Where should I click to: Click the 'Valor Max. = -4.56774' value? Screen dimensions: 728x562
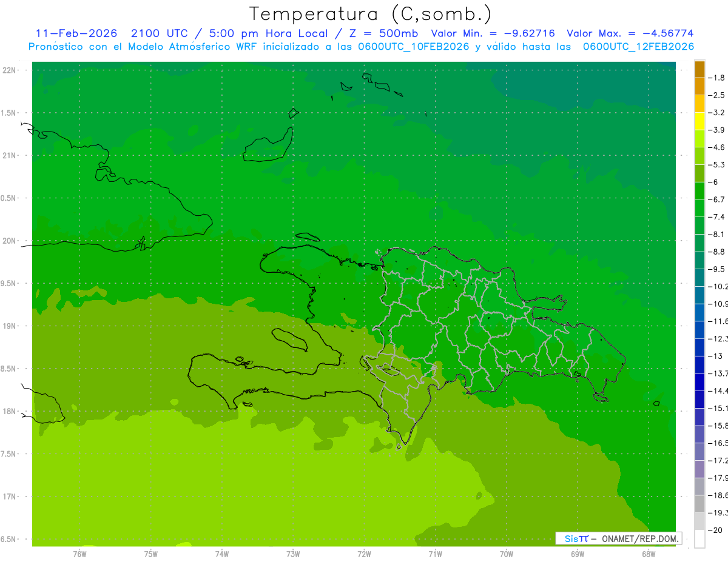point(630,33)
